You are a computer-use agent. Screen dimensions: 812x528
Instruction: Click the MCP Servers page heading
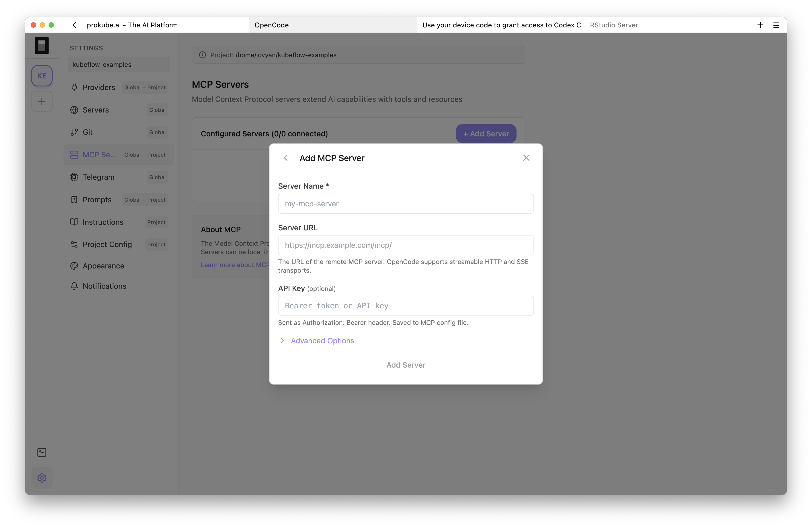point(220,84)
